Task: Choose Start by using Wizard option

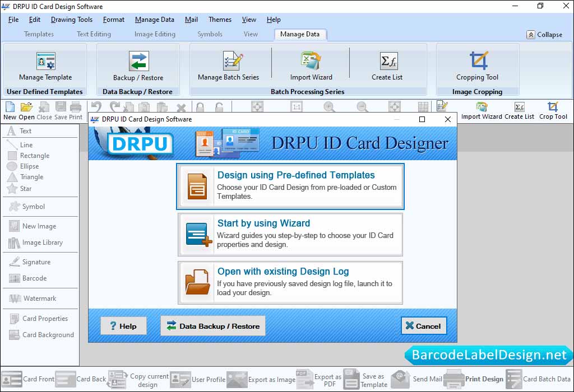Action: click(290, 235)
